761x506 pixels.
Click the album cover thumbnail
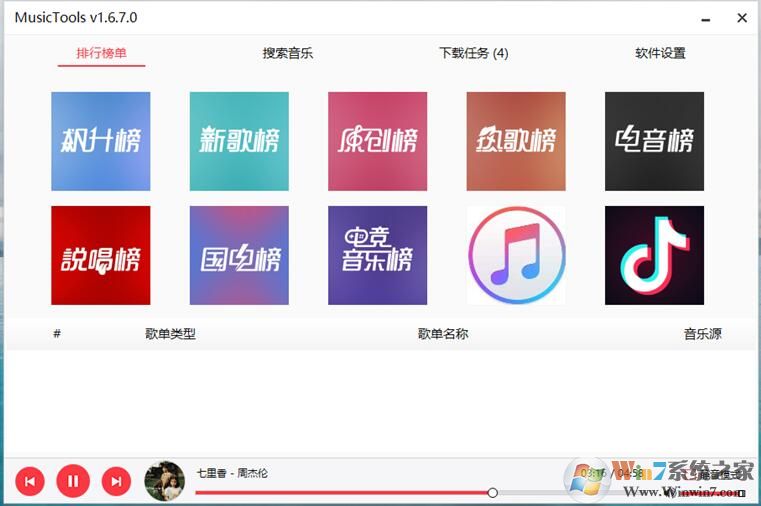tap(165, 481)
